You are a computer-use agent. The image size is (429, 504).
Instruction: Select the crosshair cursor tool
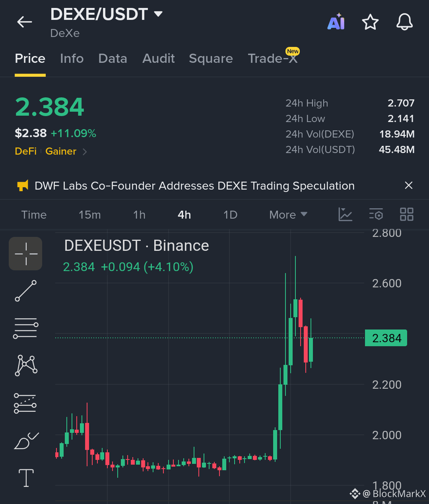(x=26, y=254)
